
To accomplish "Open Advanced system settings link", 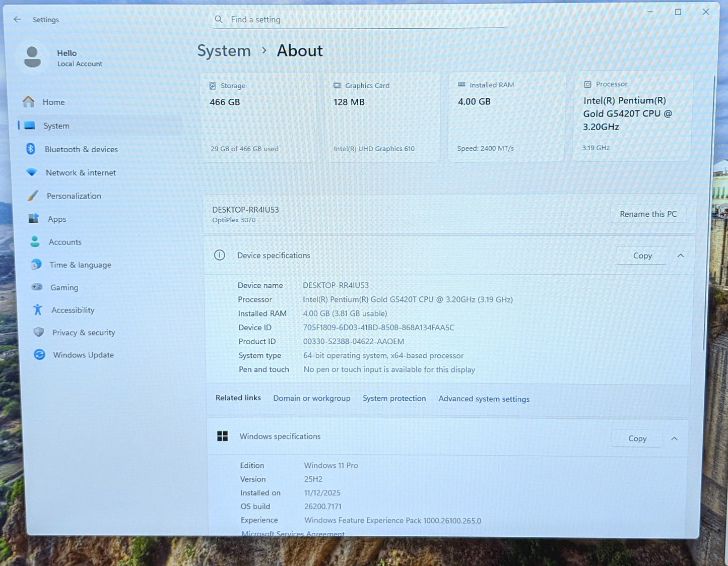I will point(483,399).
